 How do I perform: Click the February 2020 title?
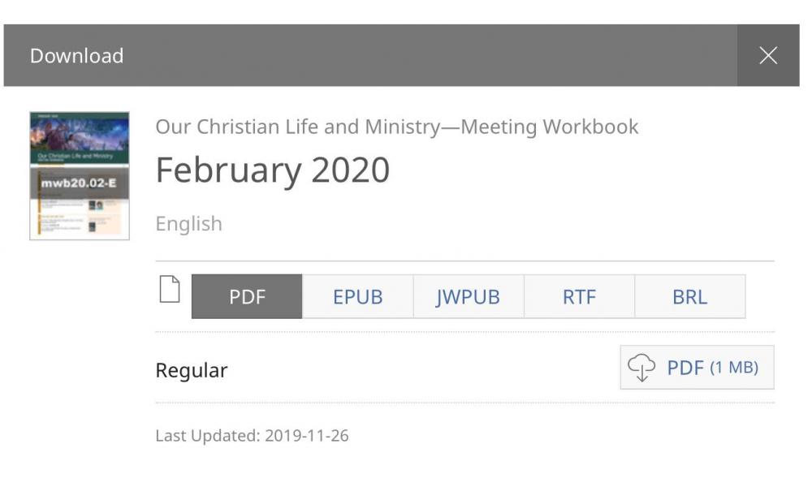tap(272, 170)
